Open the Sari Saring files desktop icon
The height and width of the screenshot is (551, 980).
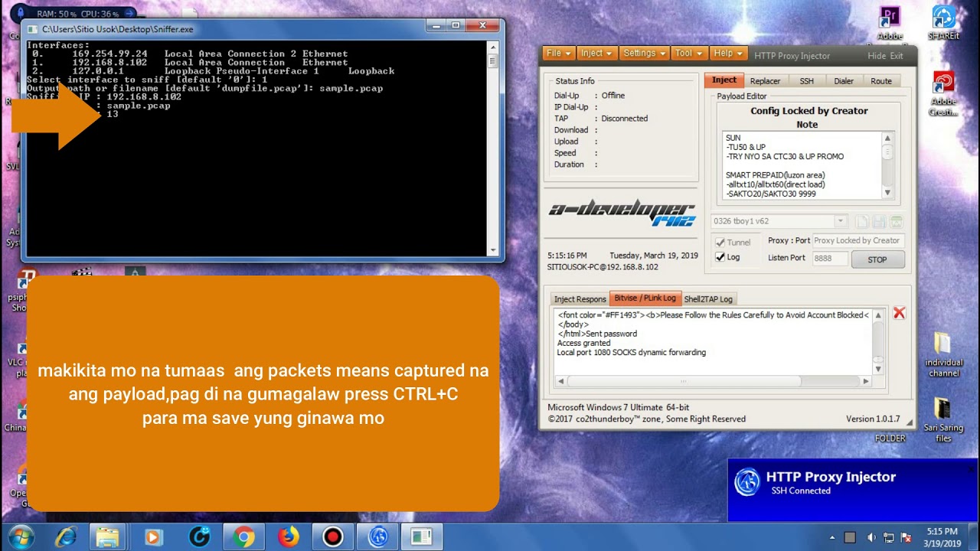coord(943,419)
